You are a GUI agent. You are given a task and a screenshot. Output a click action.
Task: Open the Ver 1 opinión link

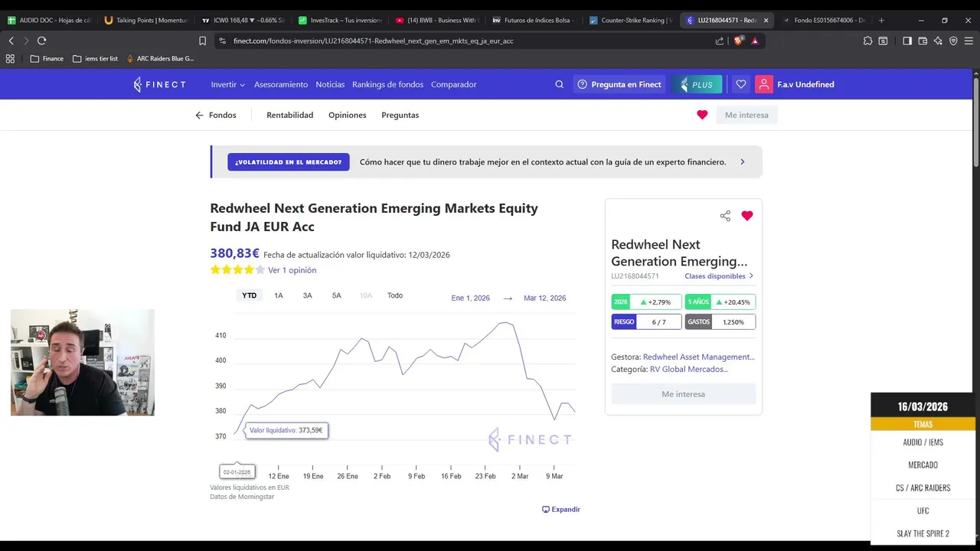click(292, 270)
